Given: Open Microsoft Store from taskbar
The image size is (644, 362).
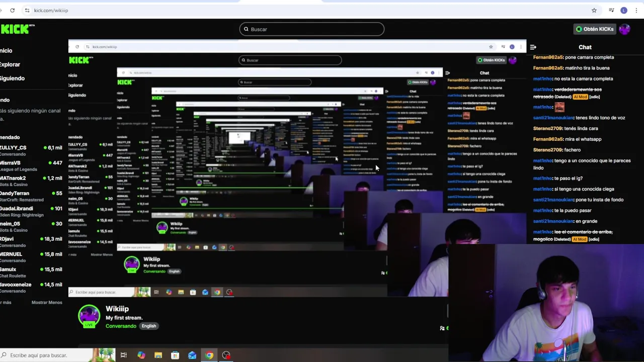Looking at the screenshot, I should (175, 355).
